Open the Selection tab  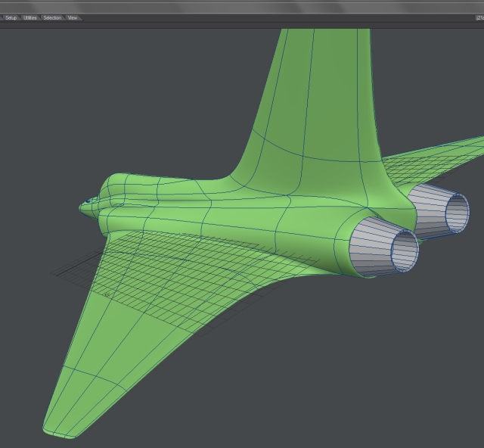[52, 17]
